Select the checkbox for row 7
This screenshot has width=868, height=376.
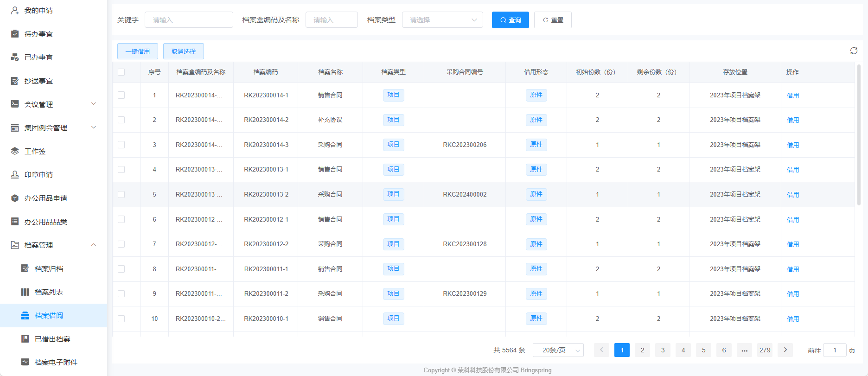point(121,244)
